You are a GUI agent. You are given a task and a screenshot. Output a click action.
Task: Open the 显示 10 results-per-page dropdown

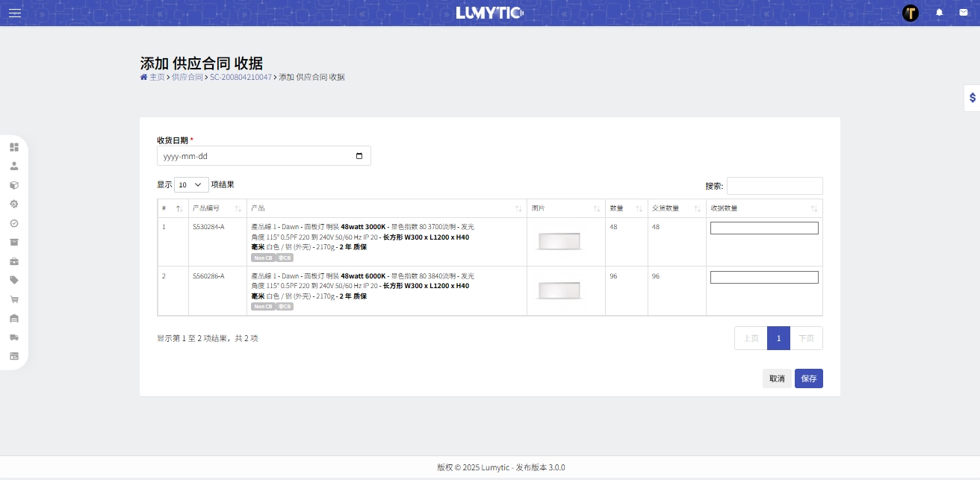(191, 184)
